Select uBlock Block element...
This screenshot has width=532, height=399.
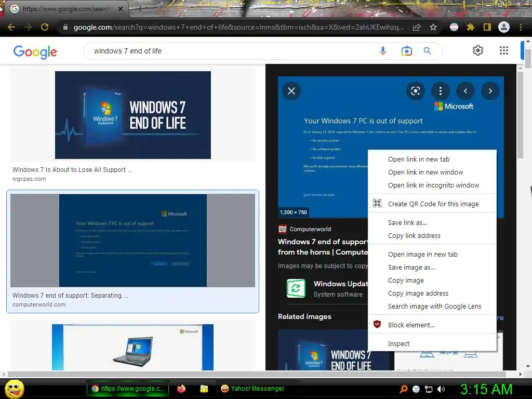[432, 325]
